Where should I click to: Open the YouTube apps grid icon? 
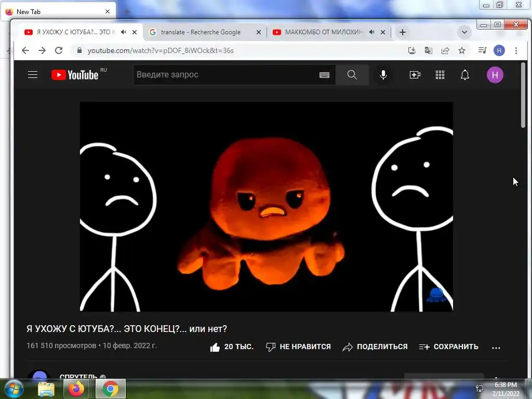[x=440, y=75]
